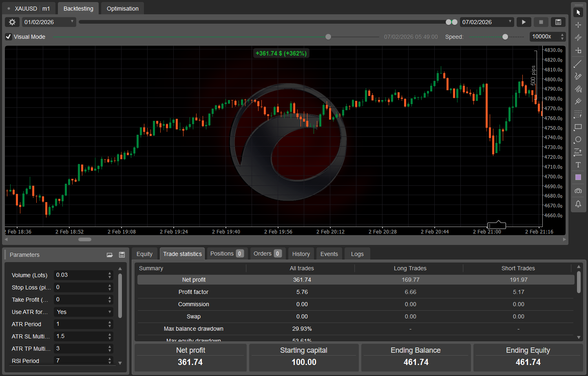588x376 pixels.
Task: Open backtesting settings via gear icon
Action: click(12, 22)
